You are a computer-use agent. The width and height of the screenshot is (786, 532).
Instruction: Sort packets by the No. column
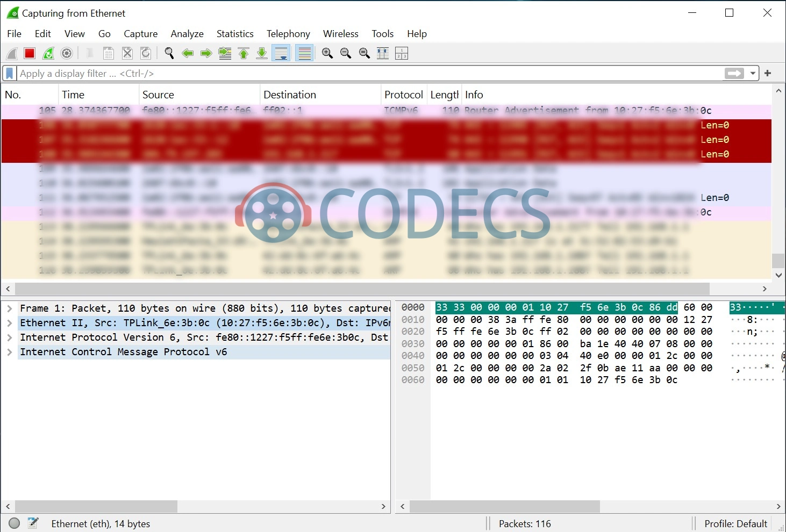pos(30,95)
